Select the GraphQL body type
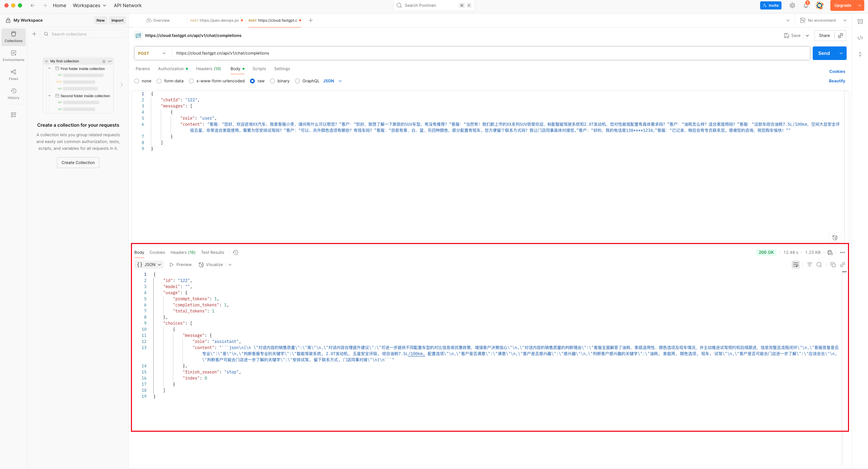This screenshot has width=868, height=469. 297,81
